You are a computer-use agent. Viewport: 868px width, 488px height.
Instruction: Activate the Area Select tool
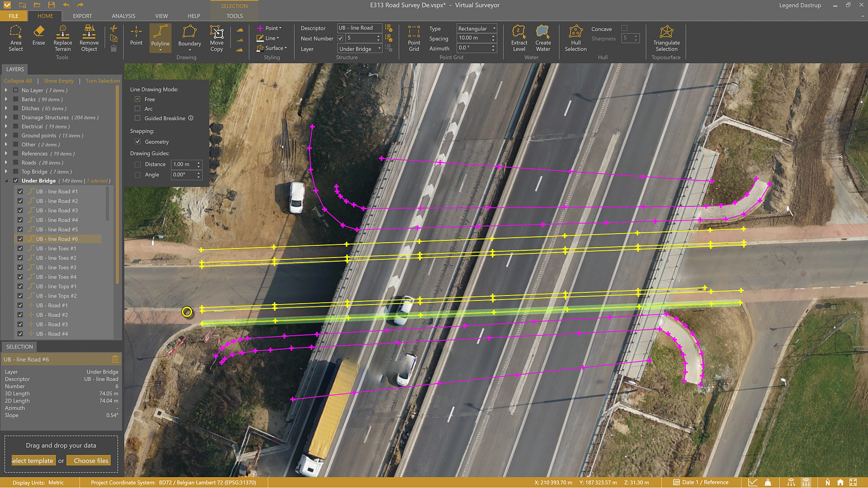(x=16, y=38)
